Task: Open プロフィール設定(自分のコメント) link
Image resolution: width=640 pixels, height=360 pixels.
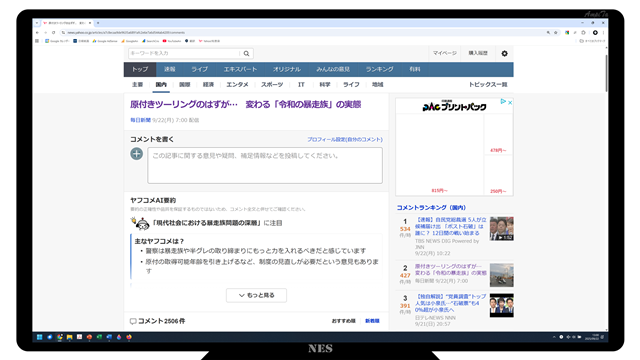Action: click(x=345, y=140)
